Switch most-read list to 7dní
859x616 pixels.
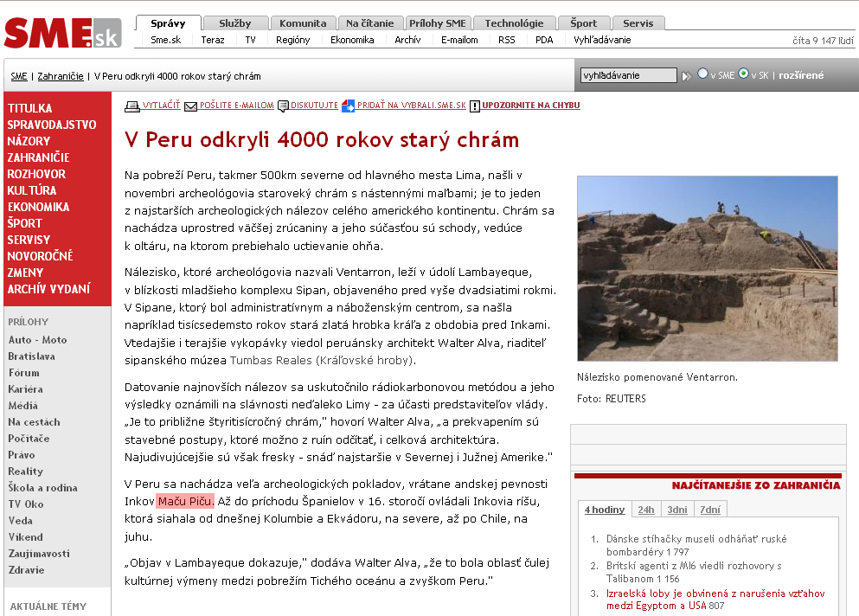709,510
